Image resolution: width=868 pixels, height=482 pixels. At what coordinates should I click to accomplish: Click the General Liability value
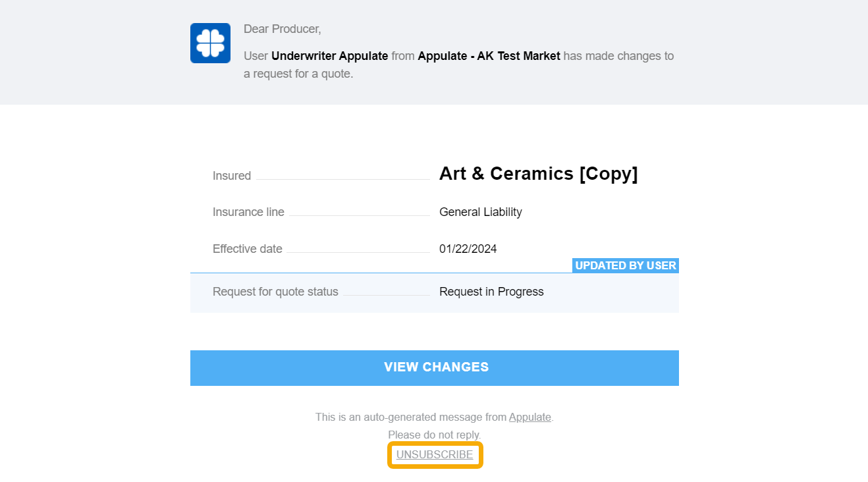480,212
